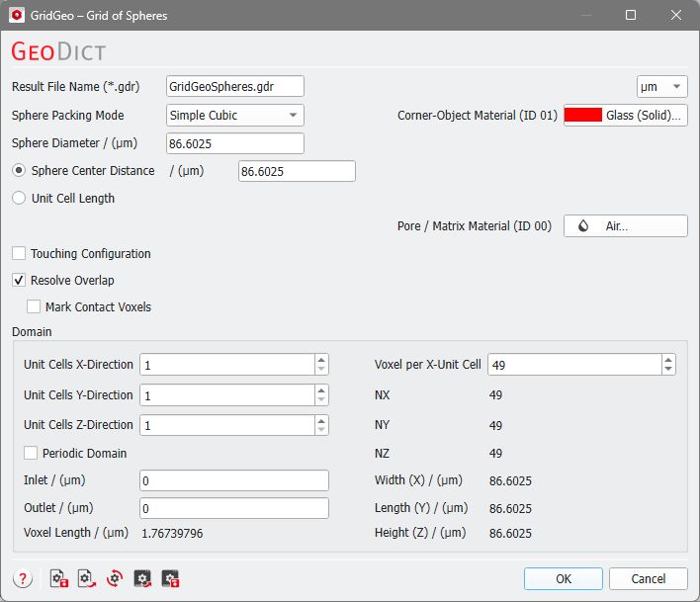Select the Unit Cell Length radio button

[19, 198]
